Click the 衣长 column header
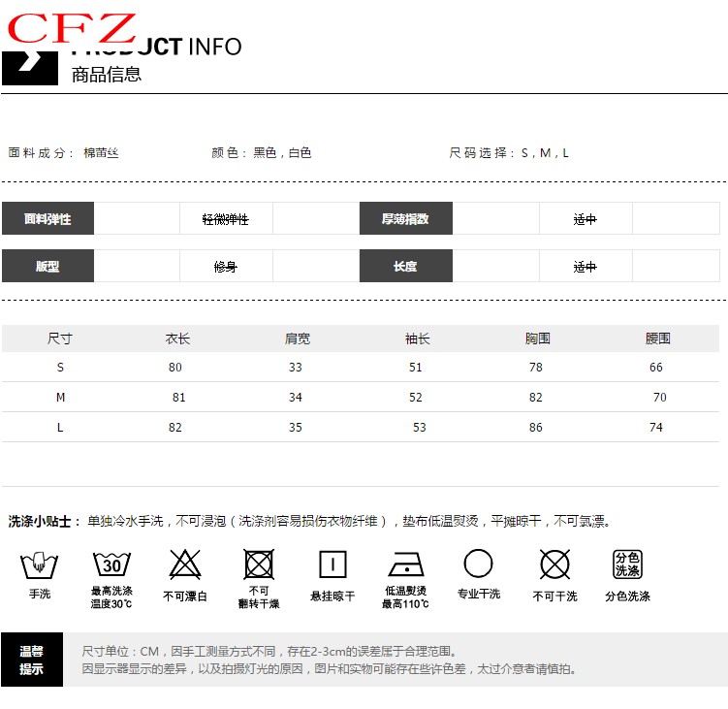This screenshot has height=709, width=728. 177,338
